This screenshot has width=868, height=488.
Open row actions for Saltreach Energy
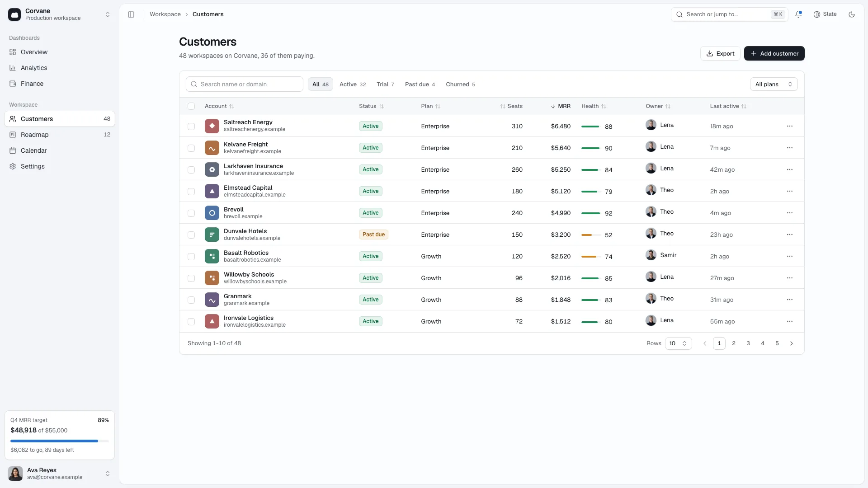(790, 126)
